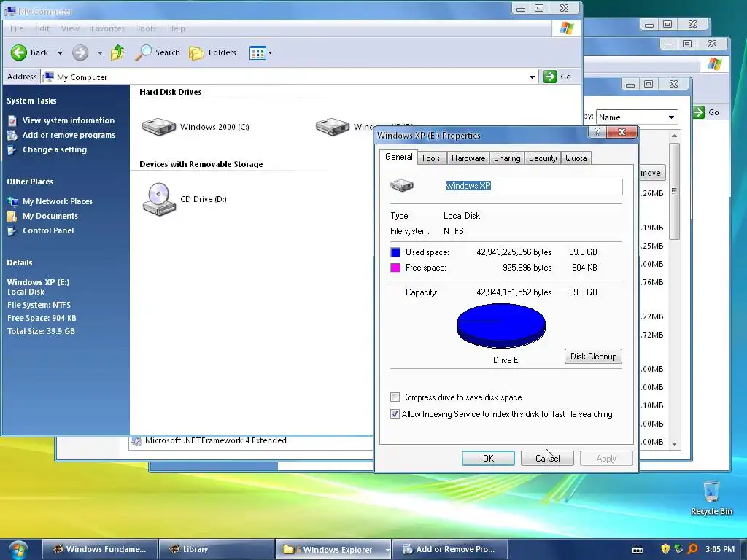747x560 pixels.
Task: Click the magenta Free space color swatch
Action: coord(395,268)
